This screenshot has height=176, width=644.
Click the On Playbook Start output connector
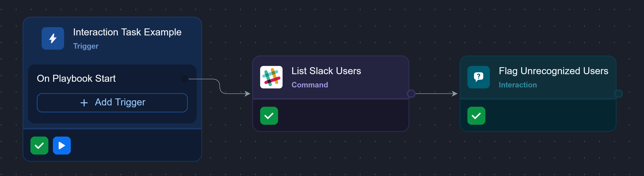(x=184, y=79)
